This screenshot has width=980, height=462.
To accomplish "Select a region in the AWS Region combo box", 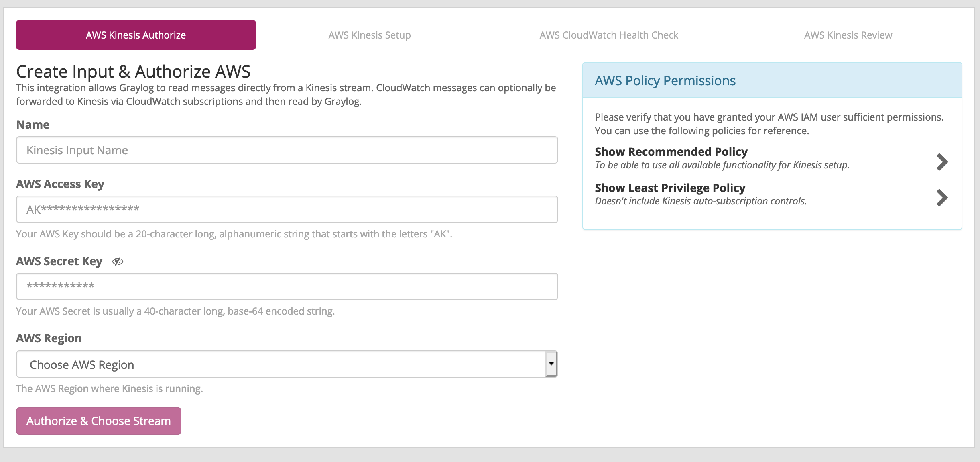I will coord(287,364).
